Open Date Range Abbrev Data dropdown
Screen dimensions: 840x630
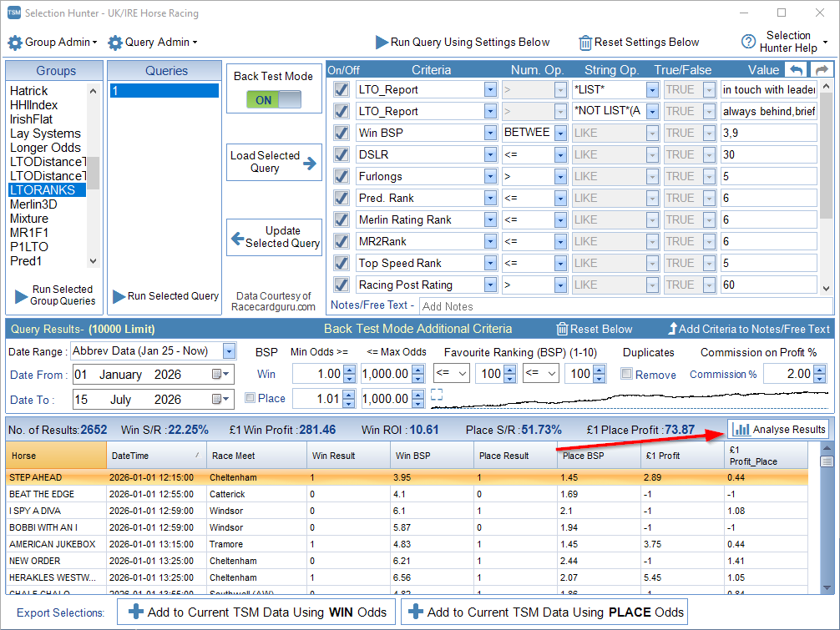(229, 351)
